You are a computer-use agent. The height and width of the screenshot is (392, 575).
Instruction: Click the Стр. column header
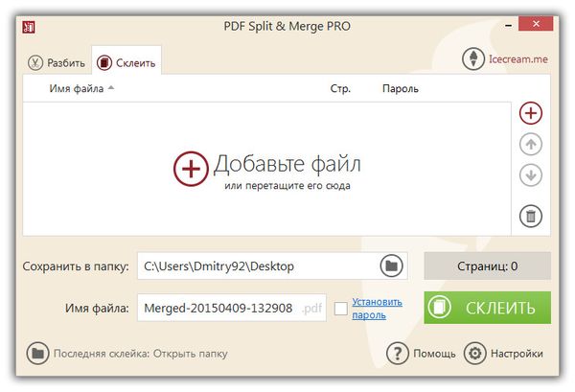[339, 89]
